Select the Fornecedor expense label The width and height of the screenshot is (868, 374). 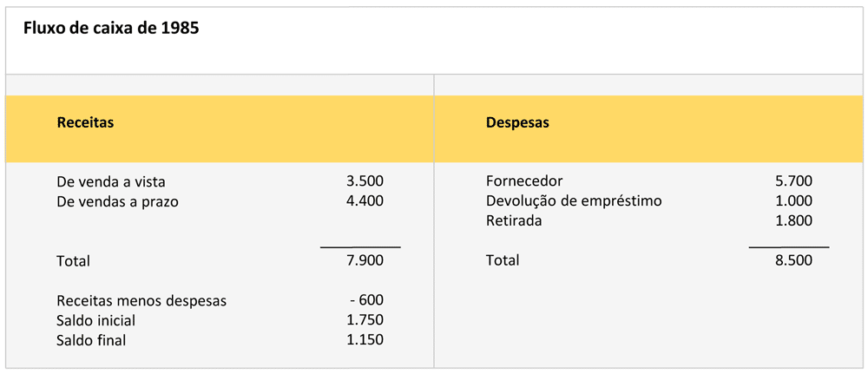tap(524, 181)
